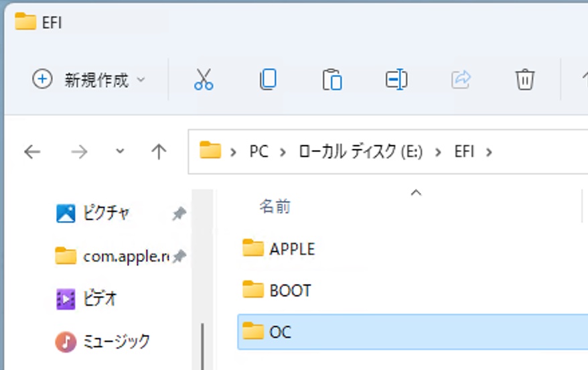
Task: Open recent locations chevron dropdown
Action: tap(120, 151)
